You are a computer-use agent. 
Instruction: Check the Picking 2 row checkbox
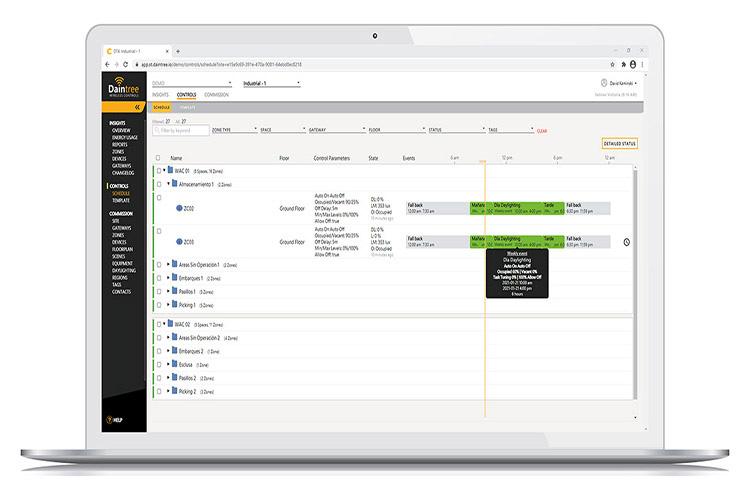(159, 391)
